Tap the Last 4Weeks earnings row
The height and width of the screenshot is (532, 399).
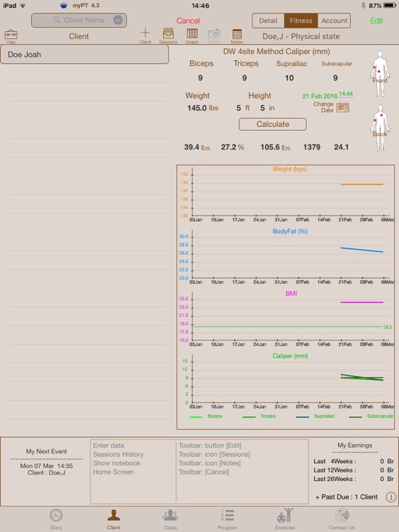(x=354, y=462)
